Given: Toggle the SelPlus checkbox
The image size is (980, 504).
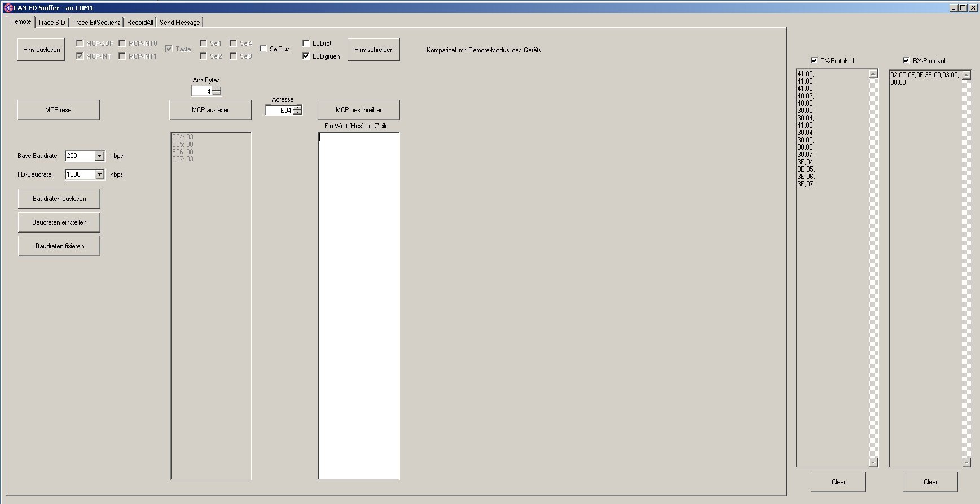Looking at the screenshot, I should 263,49.
